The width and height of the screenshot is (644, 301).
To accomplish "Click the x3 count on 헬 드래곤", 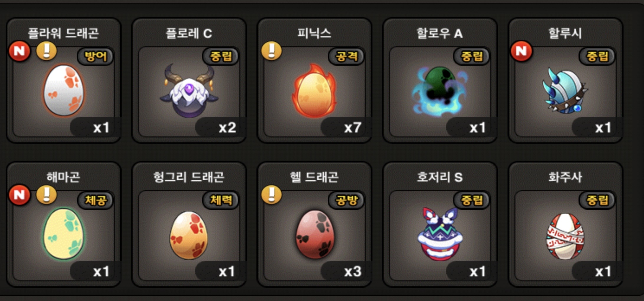I will click(x=353, y=271).
